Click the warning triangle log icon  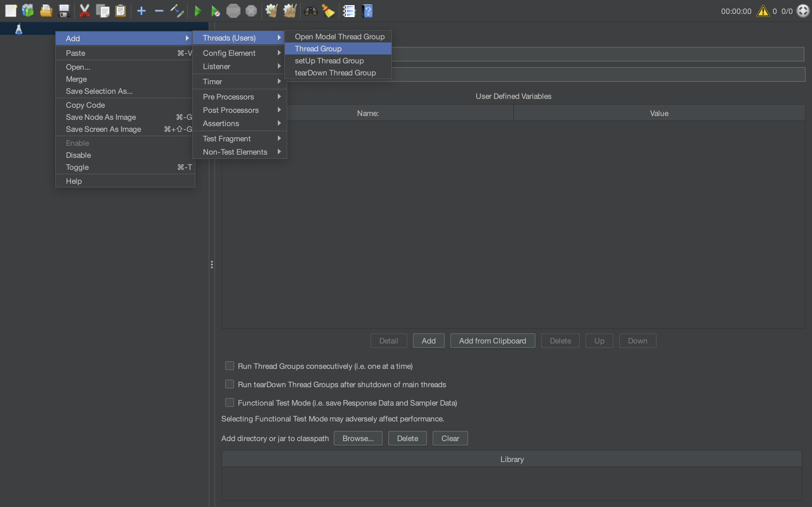763,11
